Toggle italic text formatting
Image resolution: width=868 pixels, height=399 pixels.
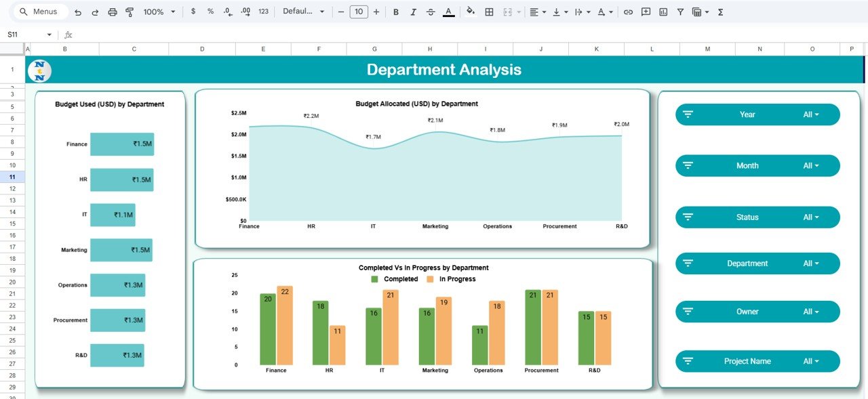pos(413,12)
